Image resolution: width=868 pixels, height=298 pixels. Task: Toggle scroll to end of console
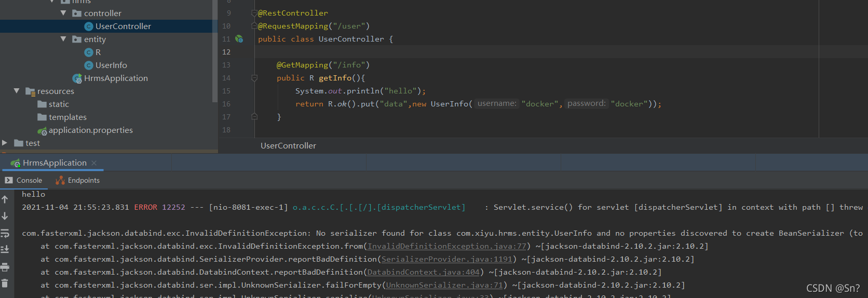(5, 249)
